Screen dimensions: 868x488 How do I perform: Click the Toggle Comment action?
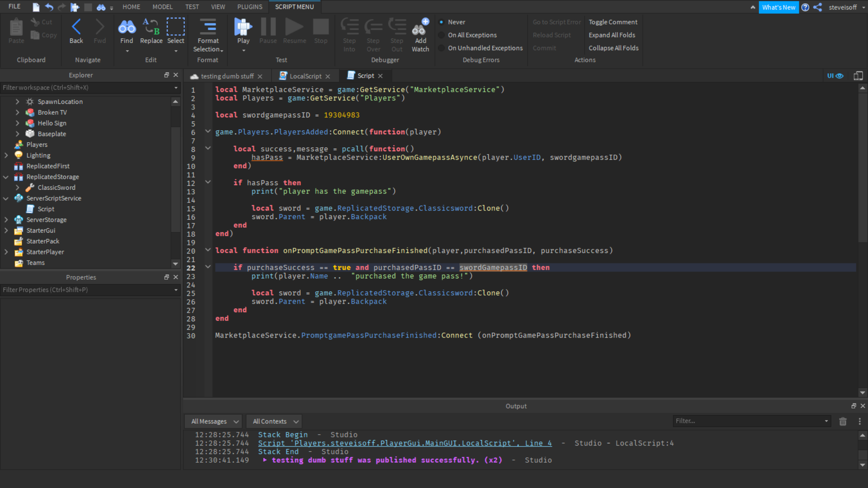(613, 22)
